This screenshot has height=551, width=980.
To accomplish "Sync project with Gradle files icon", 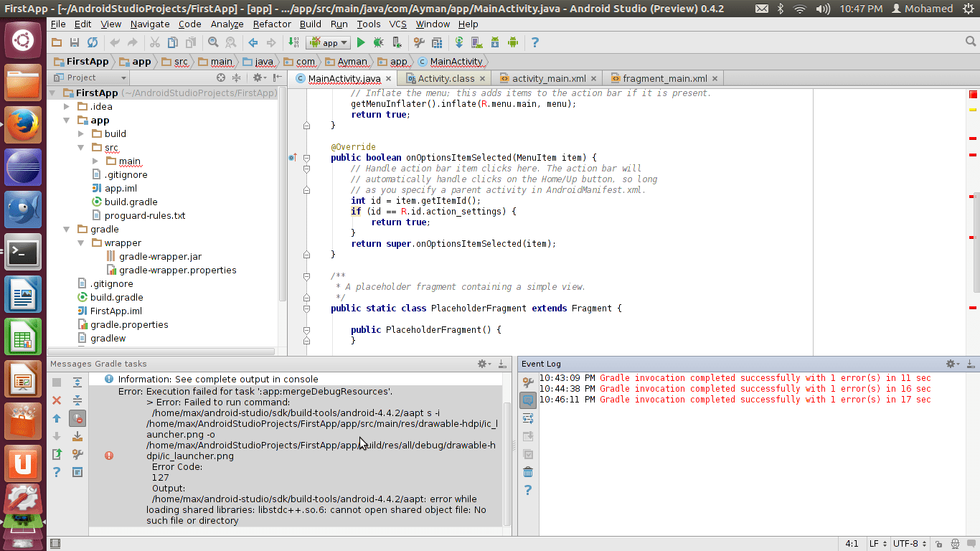I will tap(458, 42).
